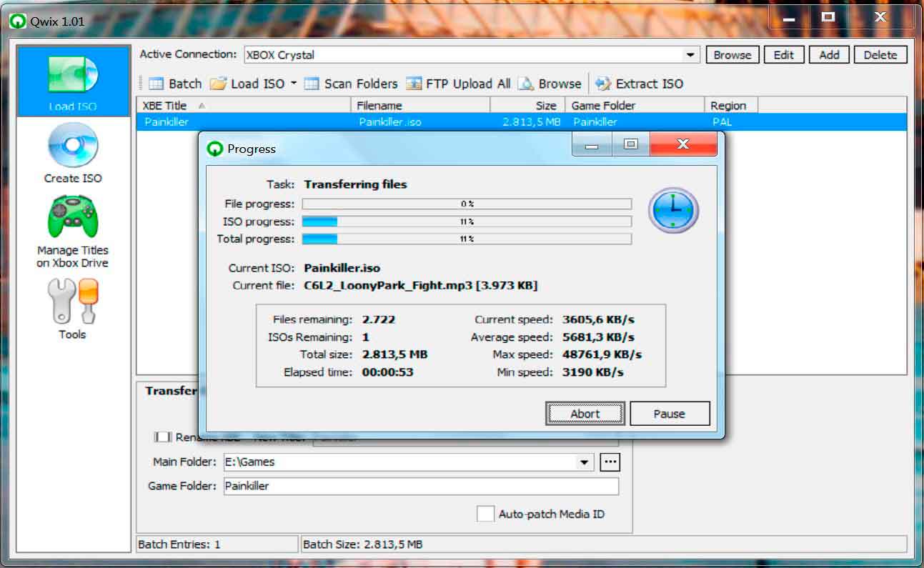Click the Total progress bar

(x=467, y=239)
